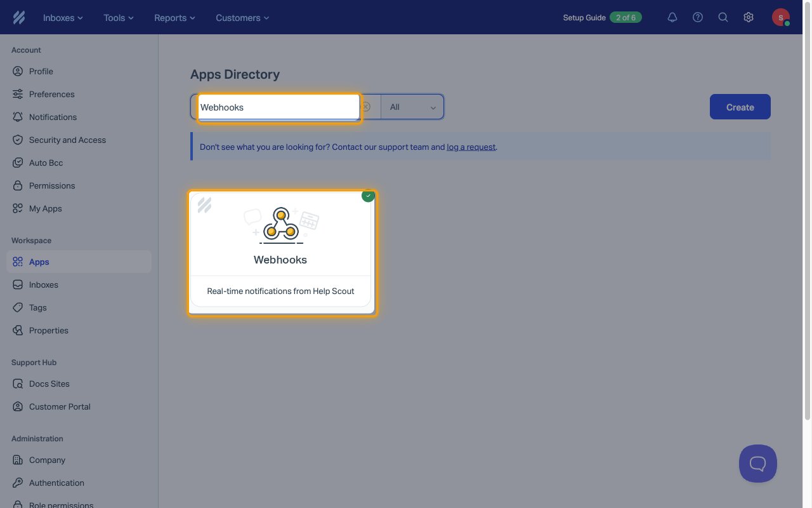Expand the Reports menu

click(174, 18)
